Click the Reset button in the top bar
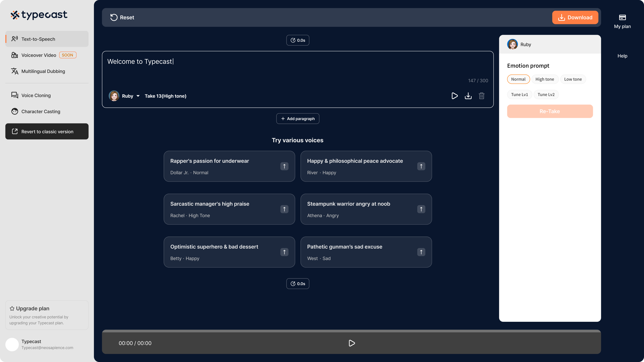644x362 pixels. click(x=122, y=18)
